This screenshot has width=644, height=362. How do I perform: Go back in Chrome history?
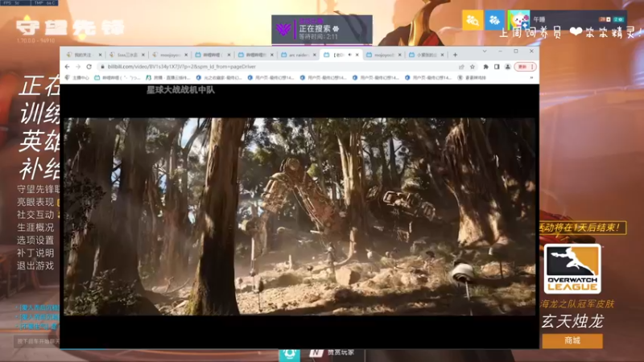68,67
